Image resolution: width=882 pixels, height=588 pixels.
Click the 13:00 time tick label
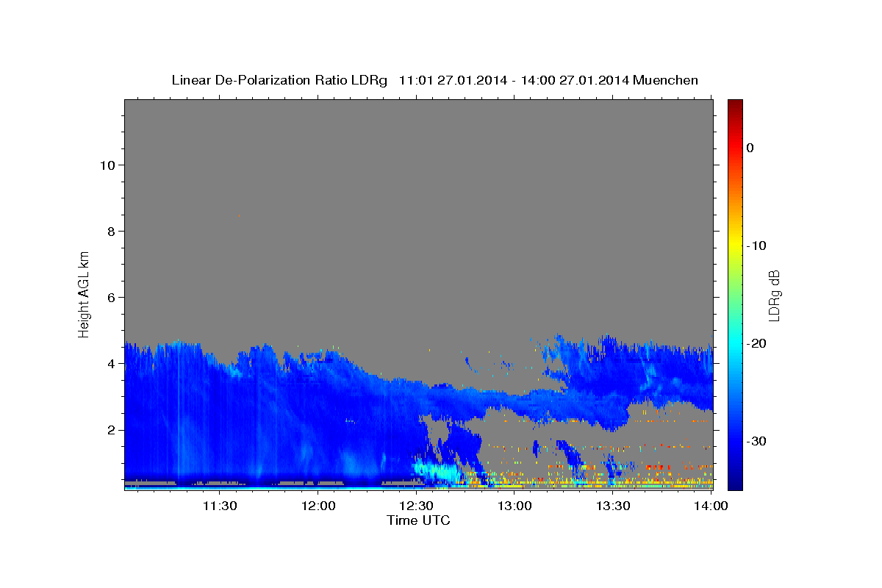coord(514,506)
